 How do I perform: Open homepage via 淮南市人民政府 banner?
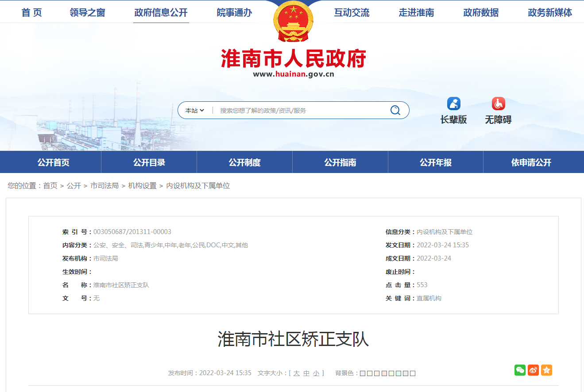[293, 58]
